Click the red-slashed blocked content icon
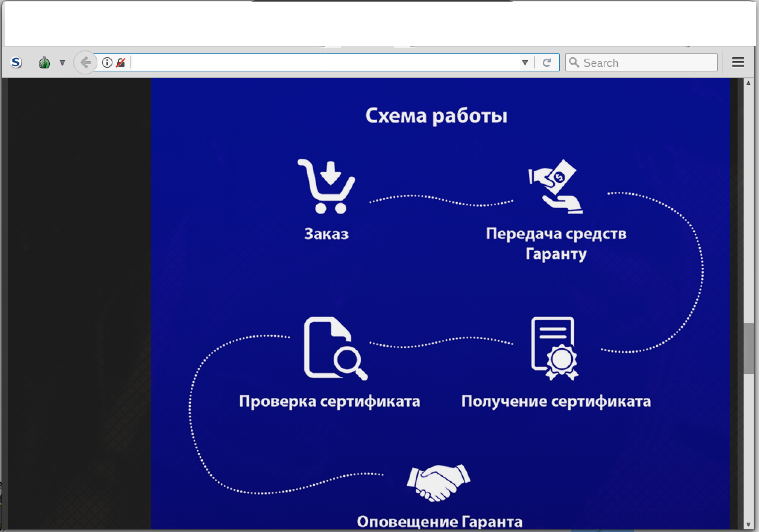 pos(121,62)
